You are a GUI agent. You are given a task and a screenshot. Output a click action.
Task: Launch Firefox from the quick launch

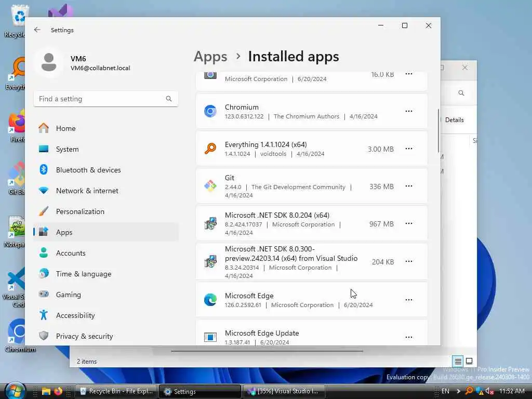click(x=58, y=391)
